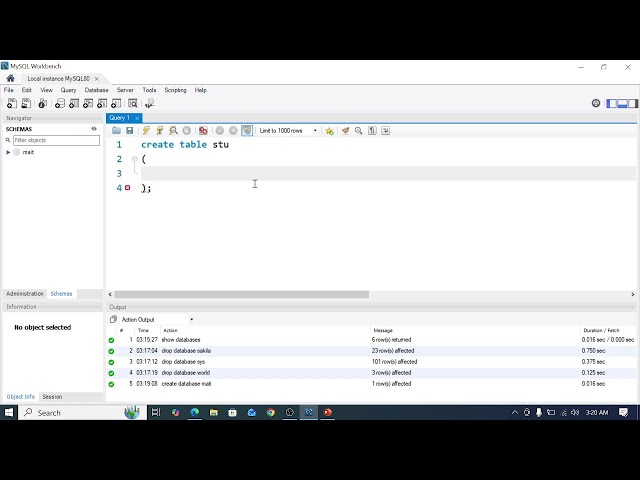Switch to the Administration tab
The image size is (640, 480).
pyautogui.click(x=24, y=294)
